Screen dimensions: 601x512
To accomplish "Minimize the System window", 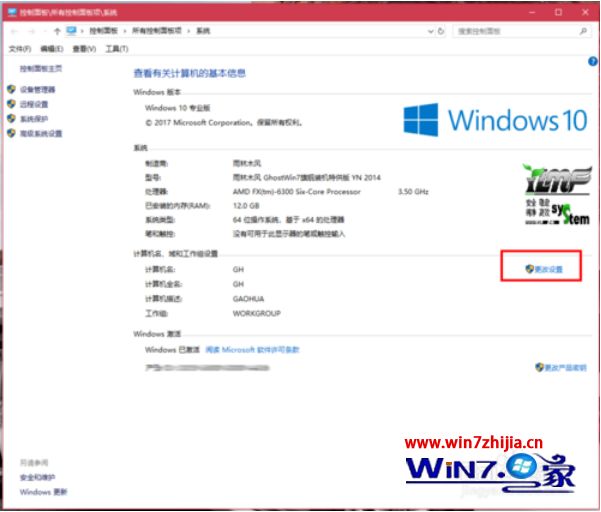I will click(532, 12).
